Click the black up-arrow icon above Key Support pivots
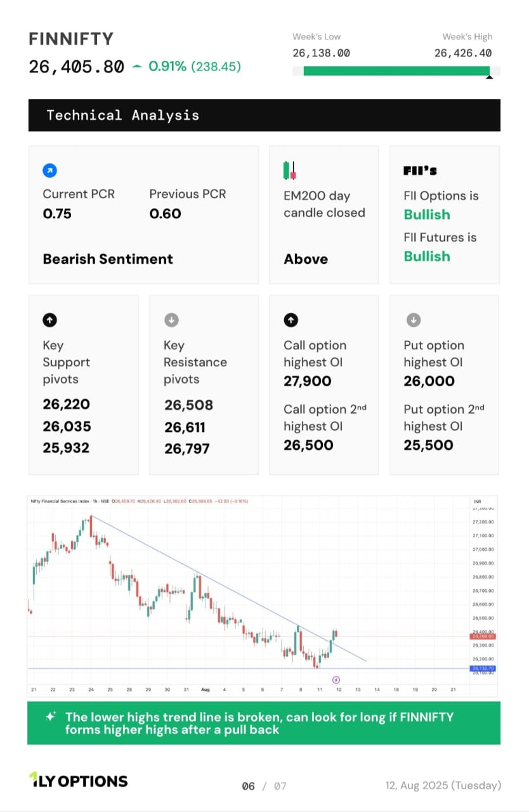 (x=49, y=320)
